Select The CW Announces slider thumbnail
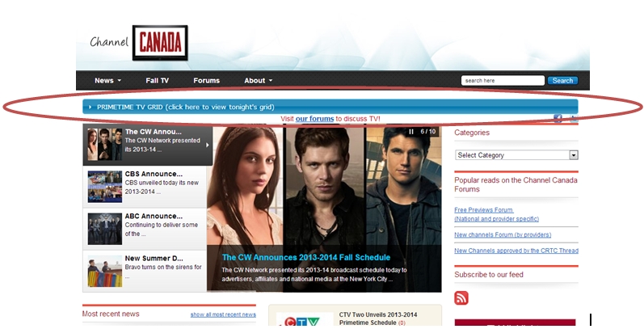The width and height of the screenshot is (644, 329). [147, 145]
